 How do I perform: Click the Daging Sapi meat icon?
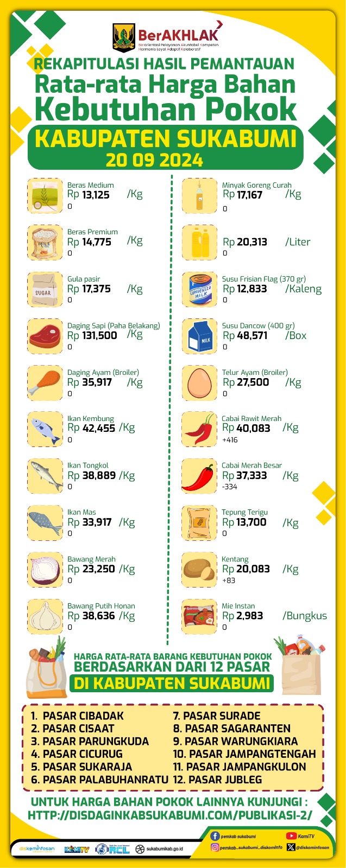pos(45,336)
